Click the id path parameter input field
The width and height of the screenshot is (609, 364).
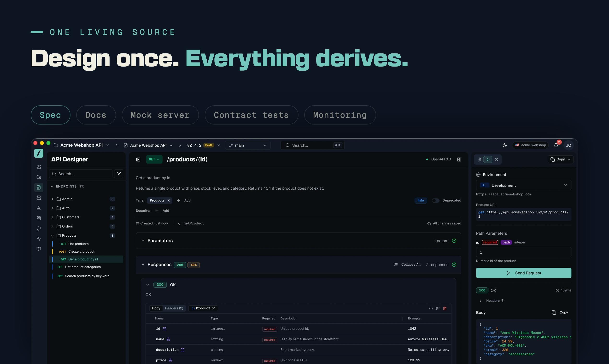point(524,252)
